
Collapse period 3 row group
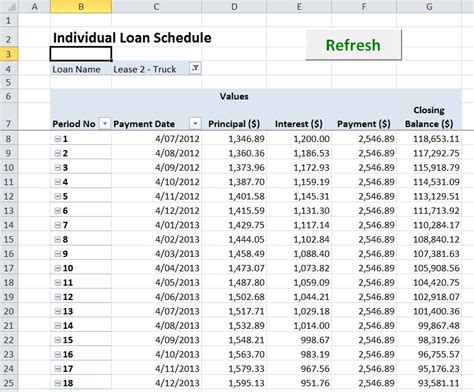[58, 168]
